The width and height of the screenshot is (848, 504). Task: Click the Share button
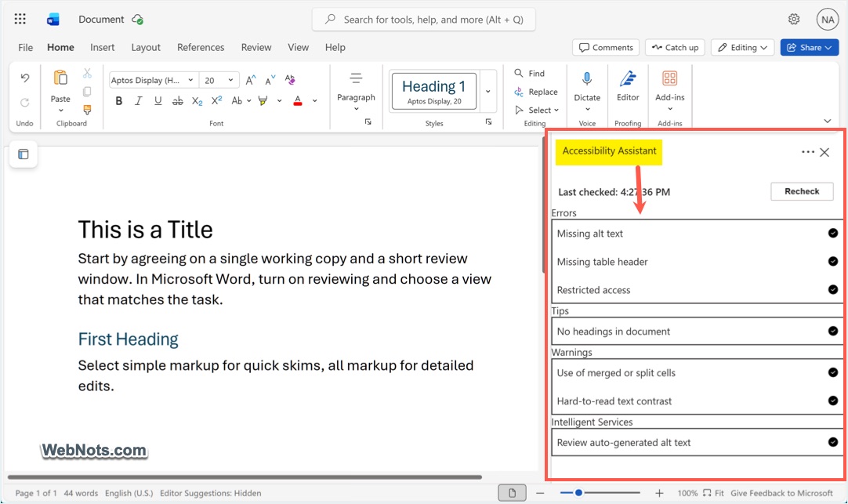tap(809, 48)
